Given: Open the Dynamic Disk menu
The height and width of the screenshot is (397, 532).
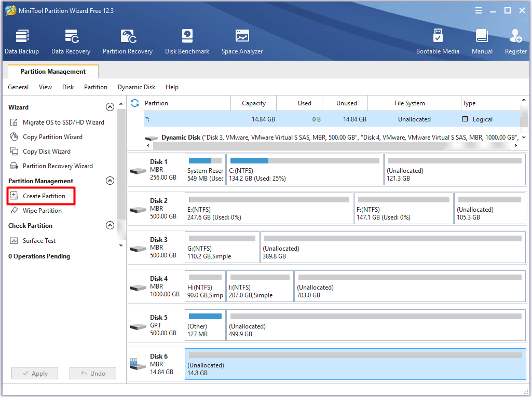Looking at the screenshot, I should tap(137, 87).
